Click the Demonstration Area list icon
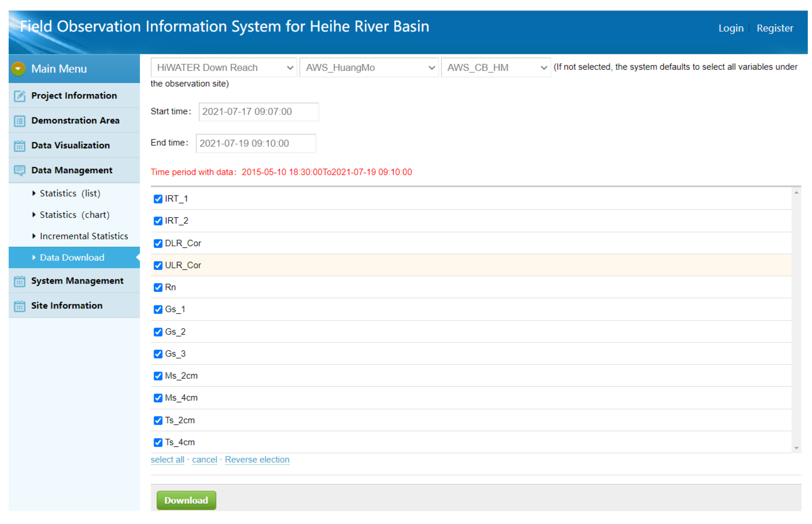Image resolution: width=812 pixels, height=524 pixels. pos(19,121)
